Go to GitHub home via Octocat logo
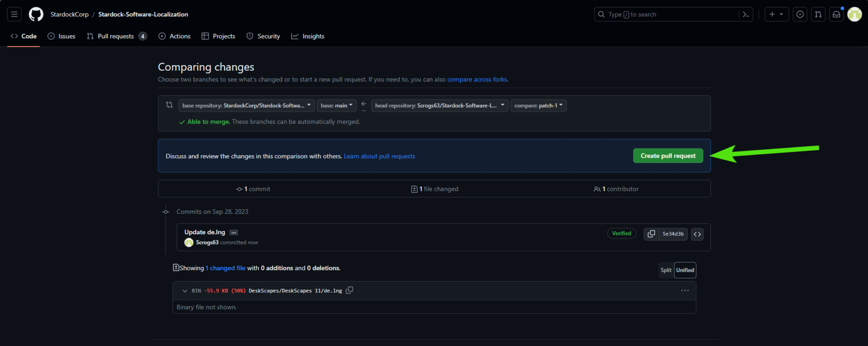Screen dimensions: 868x346 pyautogui.click(x=36, y=14)
